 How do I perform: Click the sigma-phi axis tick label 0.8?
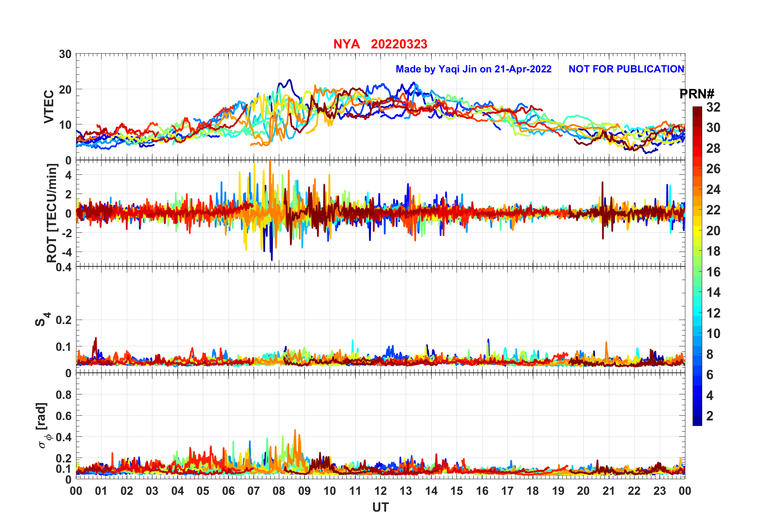click(64, 395)
